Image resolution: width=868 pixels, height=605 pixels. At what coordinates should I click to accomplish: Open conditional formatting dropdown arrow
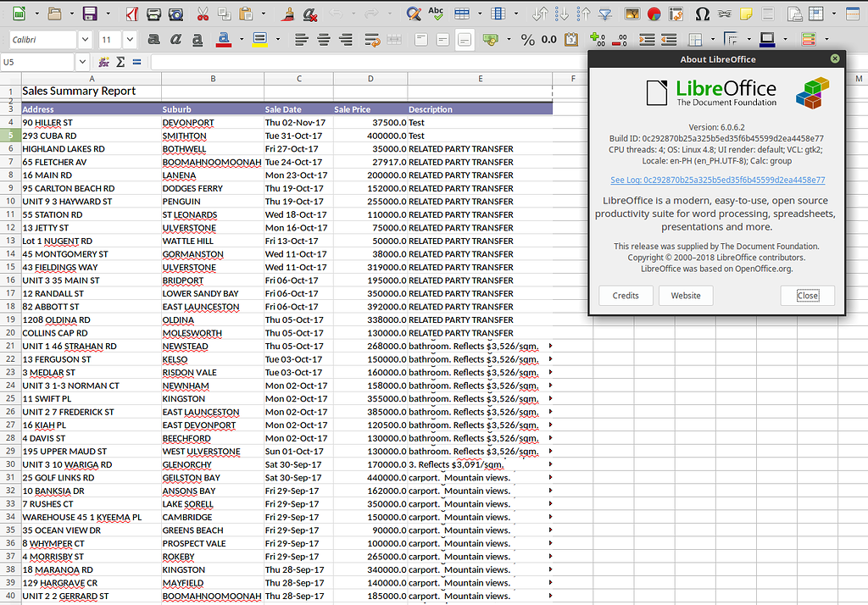coord(826,39)
